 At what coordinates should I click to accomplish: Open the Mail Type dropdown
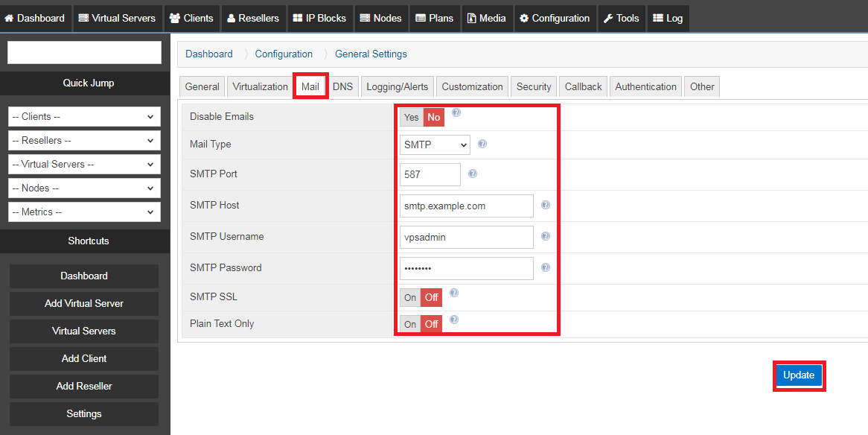coord(435,145)
